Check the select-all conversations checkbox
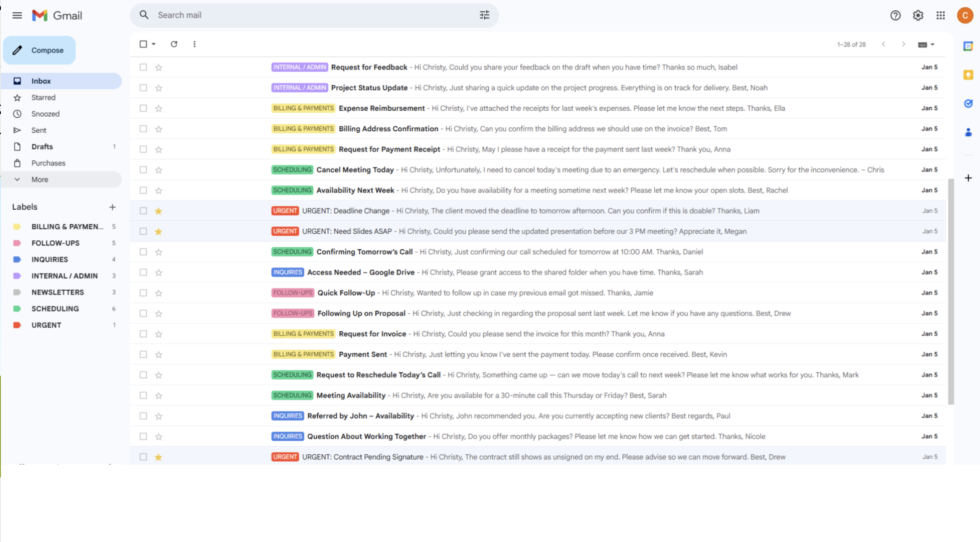This screenshot has height=542, width=980. pyautogui.click(x=143, y=44)
